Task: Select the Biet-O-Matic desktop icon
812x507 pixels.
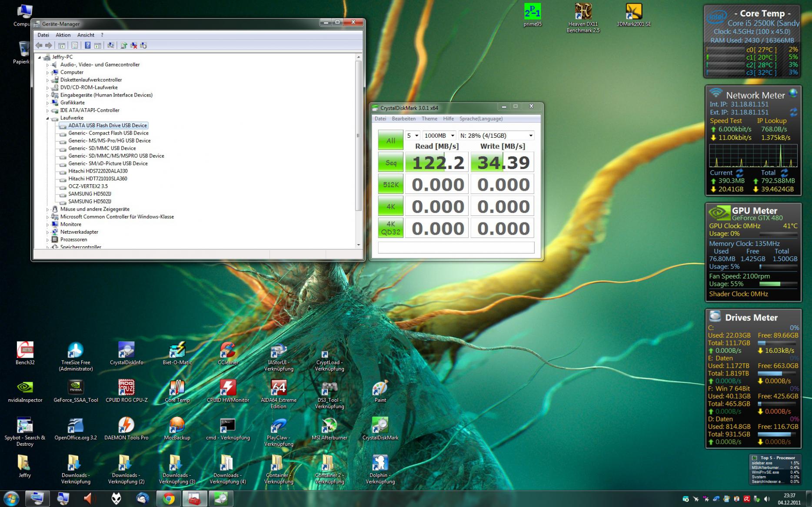Action: coord(177,353)
